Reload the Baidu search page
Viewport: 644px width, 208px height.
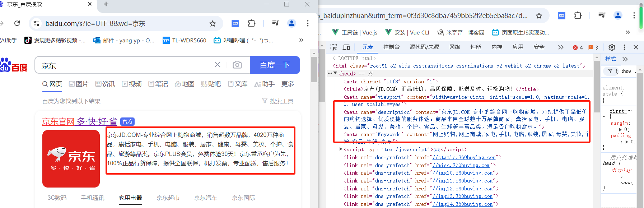[x=17, y=23]
